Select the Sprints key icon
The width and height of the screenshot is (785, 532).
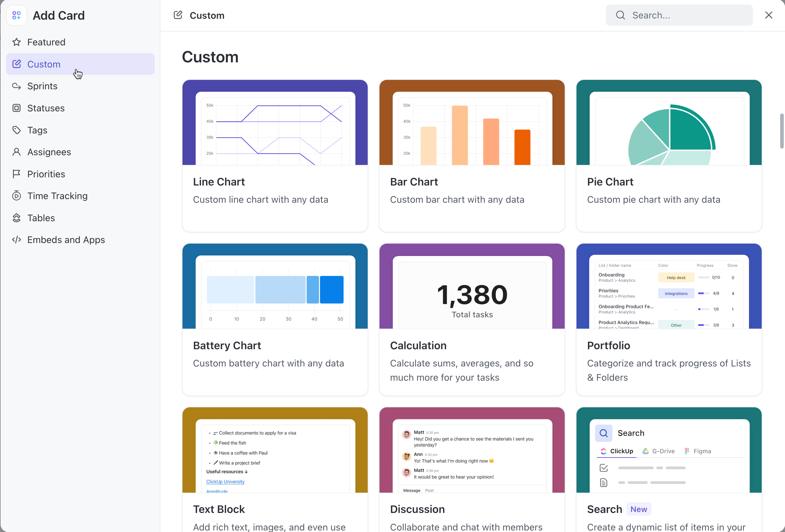(16, 86)
